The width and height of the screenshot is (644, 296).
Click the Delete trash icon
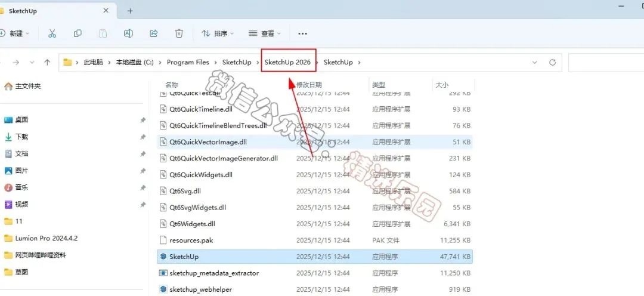[179, 33]
